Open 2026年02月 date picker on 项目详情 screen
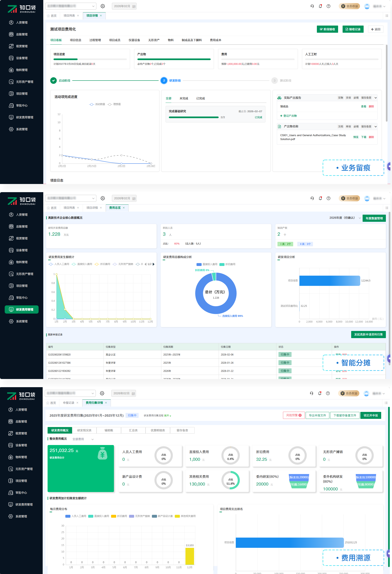The width and height of the screenshot is (392, 574). coord(124,6)
